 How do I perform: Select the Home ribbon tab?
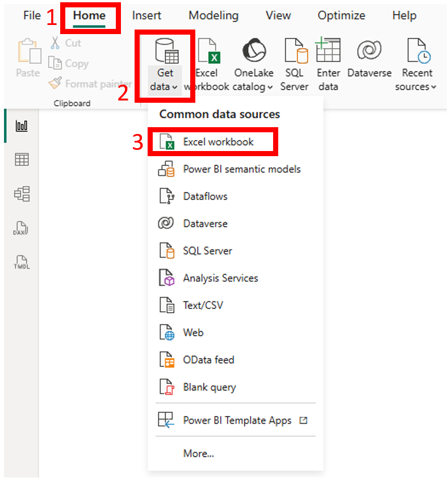pyautogui.click(x=89, y=15)
